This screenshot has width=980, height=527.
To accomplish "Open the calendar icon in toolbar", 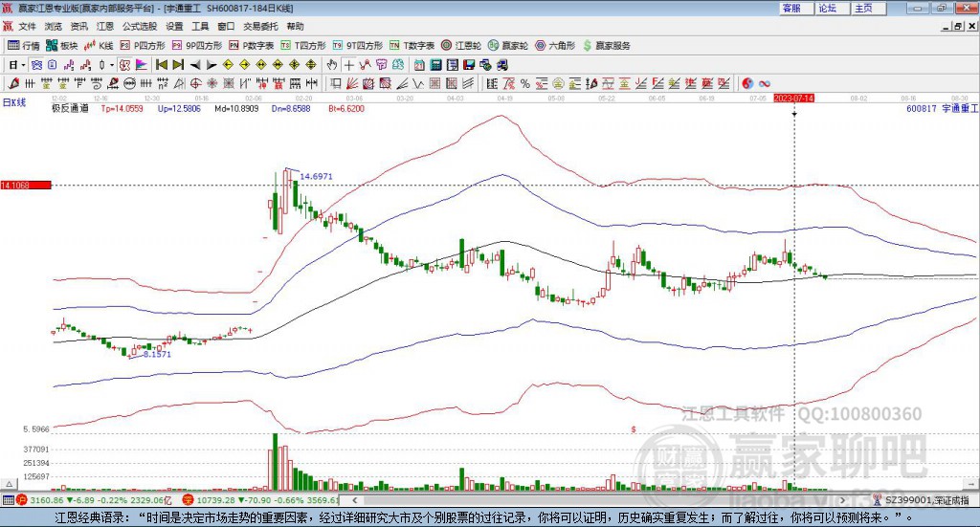I will [419, 65].
